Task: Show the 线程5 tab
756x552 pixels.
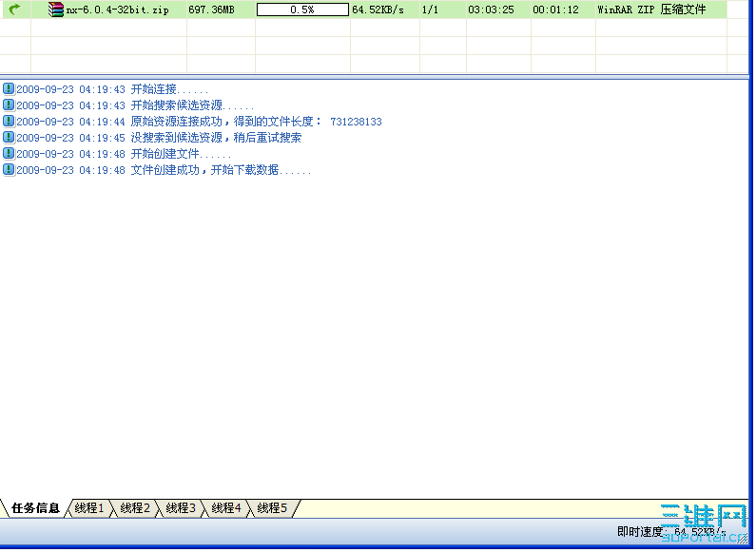Action: click(x=272, y=508)
